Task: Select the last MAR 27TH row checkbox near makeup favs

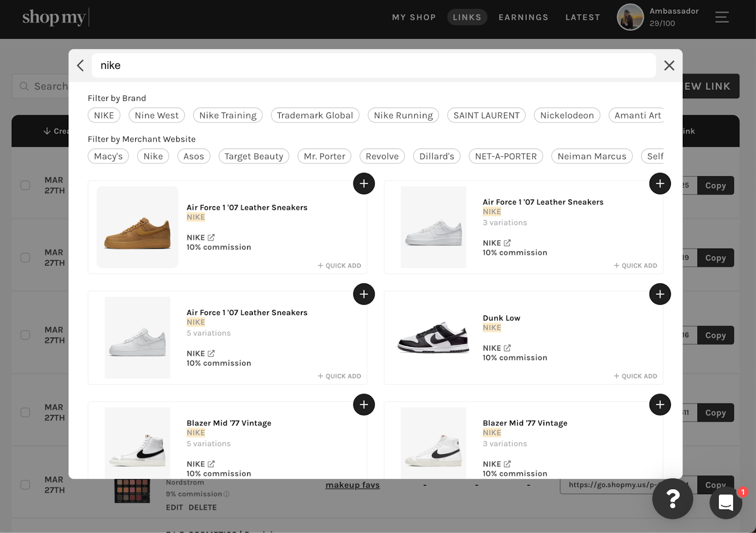Action: [x=26, y=485]
